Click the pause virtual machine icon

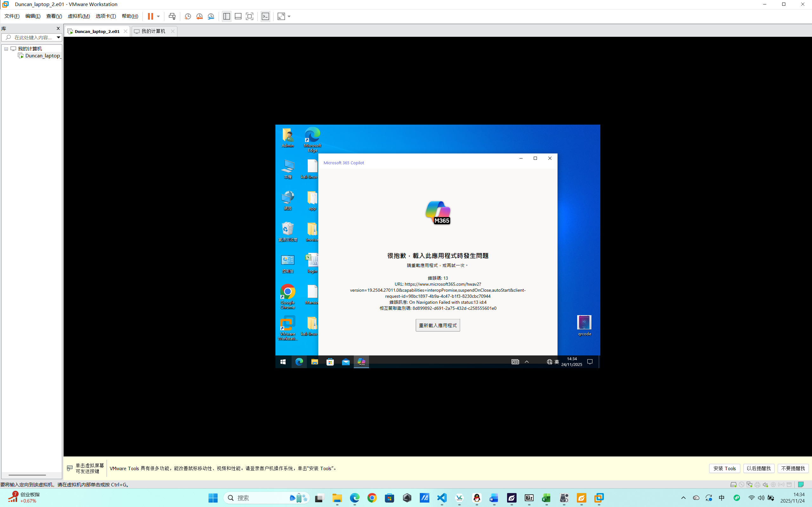pyautogui.click(x=150, y=16)
